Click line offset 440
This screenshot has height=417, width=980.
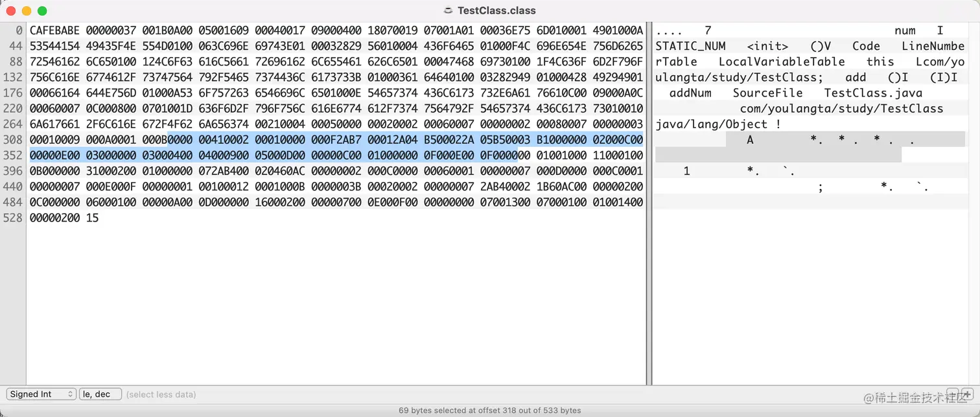[x=14, y=186]
